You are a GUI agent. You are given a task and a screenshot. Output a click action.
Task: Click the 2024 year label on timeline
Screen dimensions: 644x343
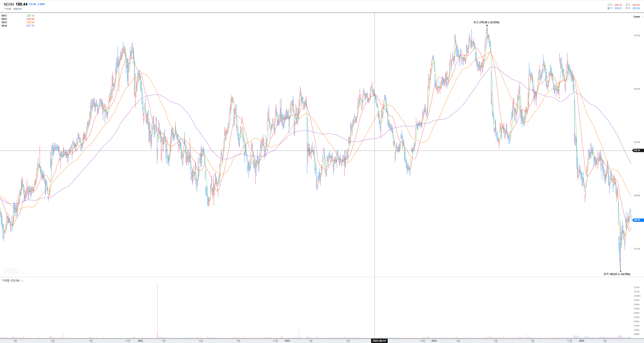click(x=434, y=341)
